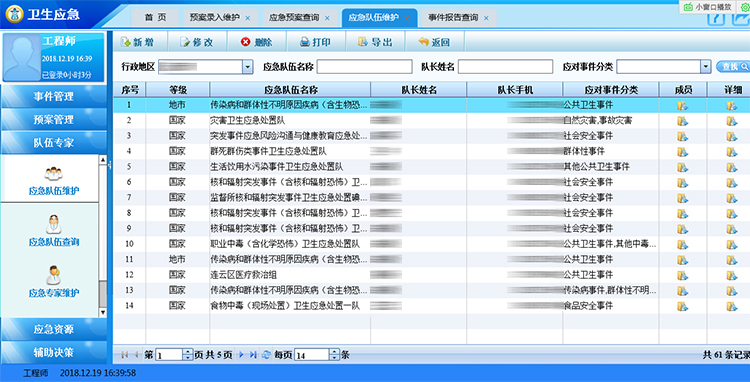Go to next page arrow
Screen dimensions: 750x382
coord(241,355)
